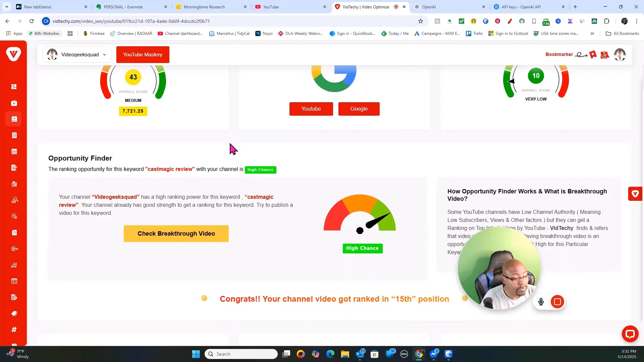
Task: Open the profile avatar in VidTechy header
Action: [620, 54]
